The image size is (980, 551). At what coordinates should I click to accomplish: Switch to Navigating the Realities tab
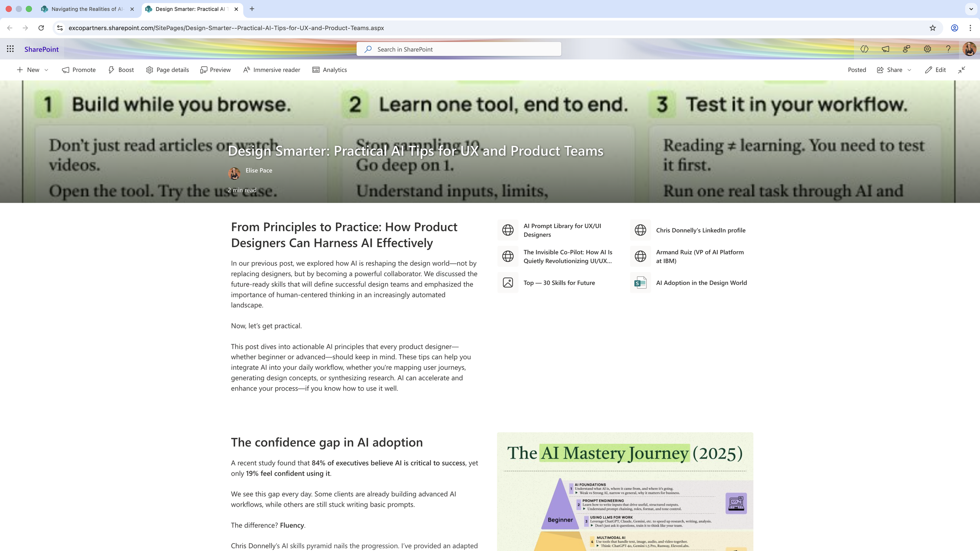coord(87,9)
